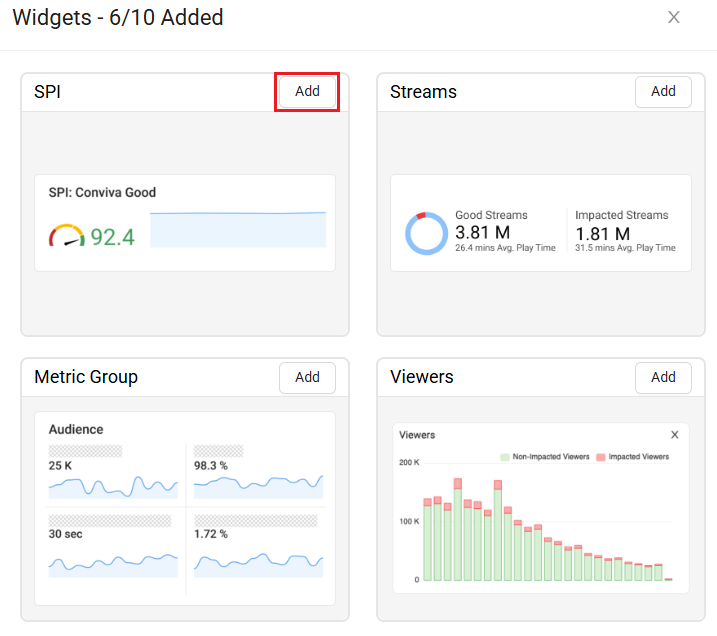Click the SPI gauge icon
717x636 pixels.
tap(67, 236)
